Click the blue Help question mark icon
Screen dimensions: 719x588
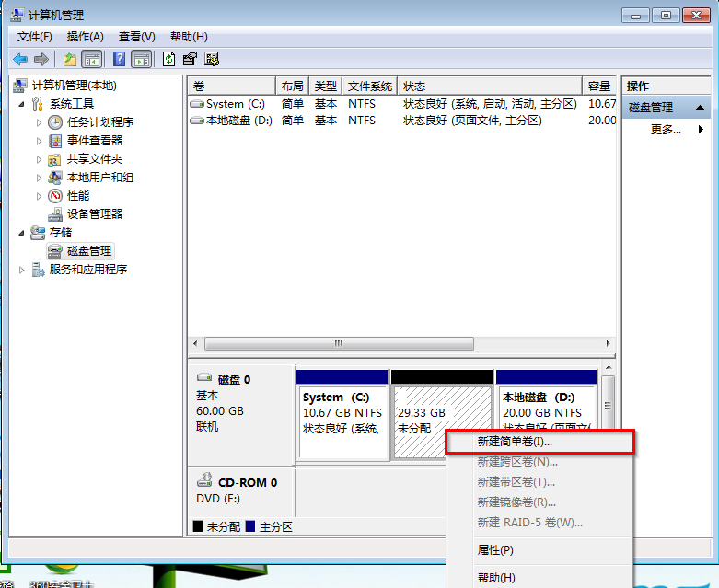[120, 59]
